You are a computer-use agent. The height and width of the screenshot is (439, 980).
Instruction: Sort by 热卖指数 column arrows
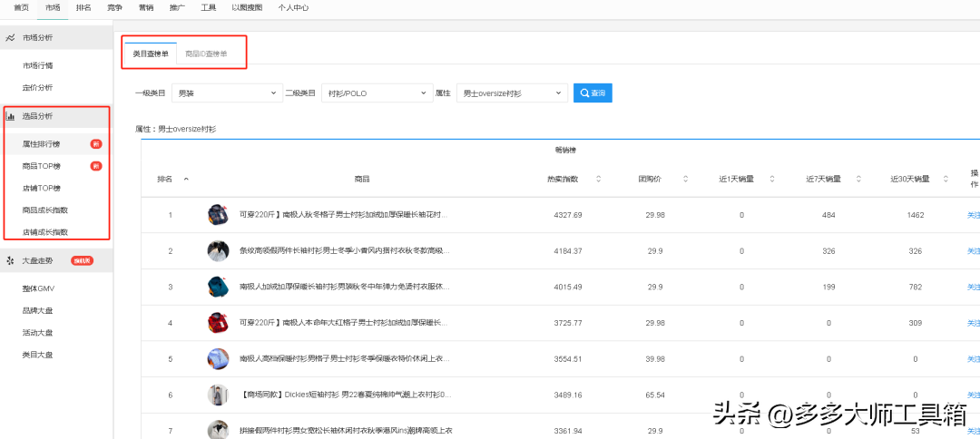click(x=599, y=179)
